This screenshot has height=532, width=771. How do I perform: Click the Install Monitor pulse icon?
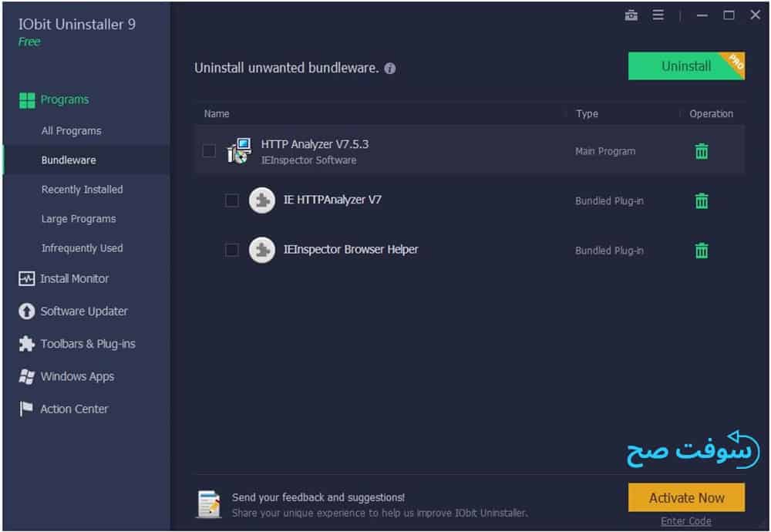click(x=26, y=279)
